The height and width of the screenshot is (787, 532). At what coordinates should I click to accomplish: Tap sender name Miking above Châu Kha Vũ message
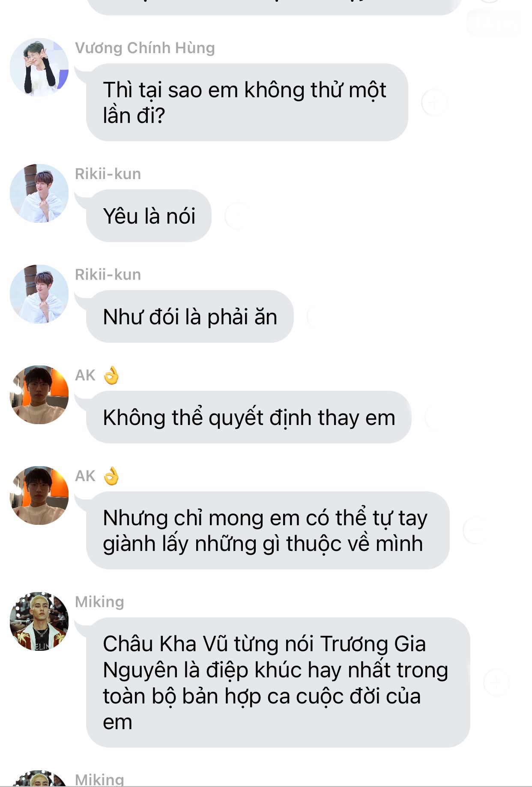point(99,602)
